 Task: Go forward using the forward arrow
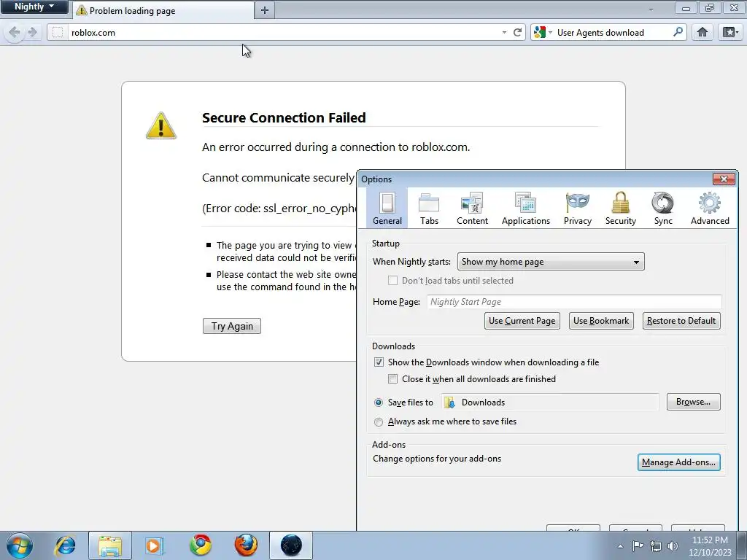33,32
